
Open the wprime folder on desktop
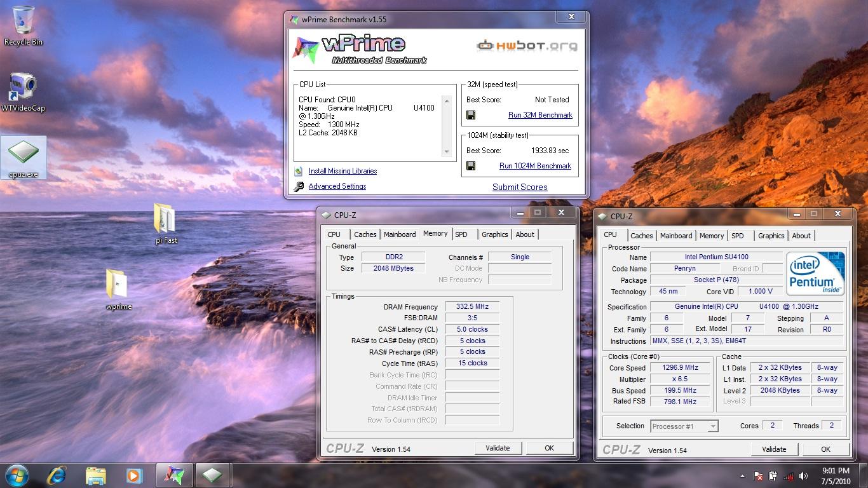tap(119, 290)
